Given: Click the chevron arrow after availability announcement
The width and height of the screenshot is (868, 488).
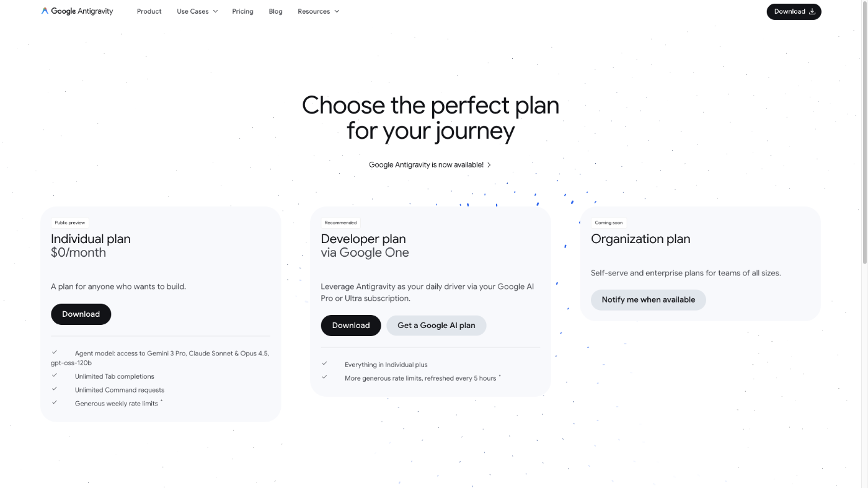Looking at the screenshot, I should pyautogui.click(x=489, y=165).
